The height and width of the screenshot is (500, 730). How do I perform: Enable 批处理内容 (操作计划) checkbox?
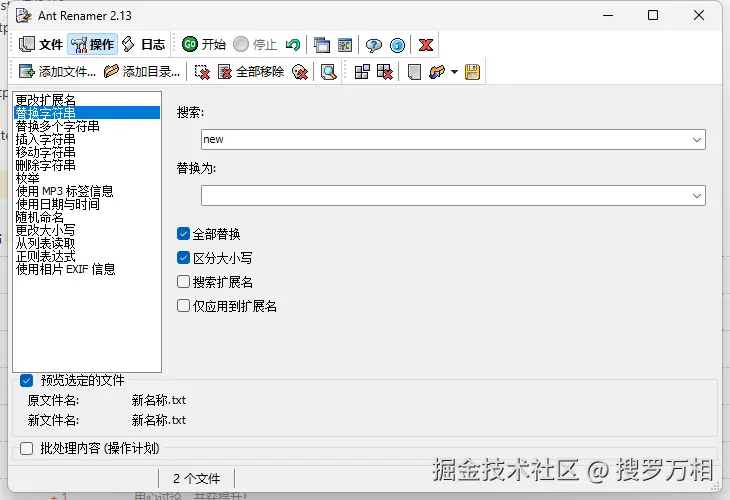pos(27,448)
